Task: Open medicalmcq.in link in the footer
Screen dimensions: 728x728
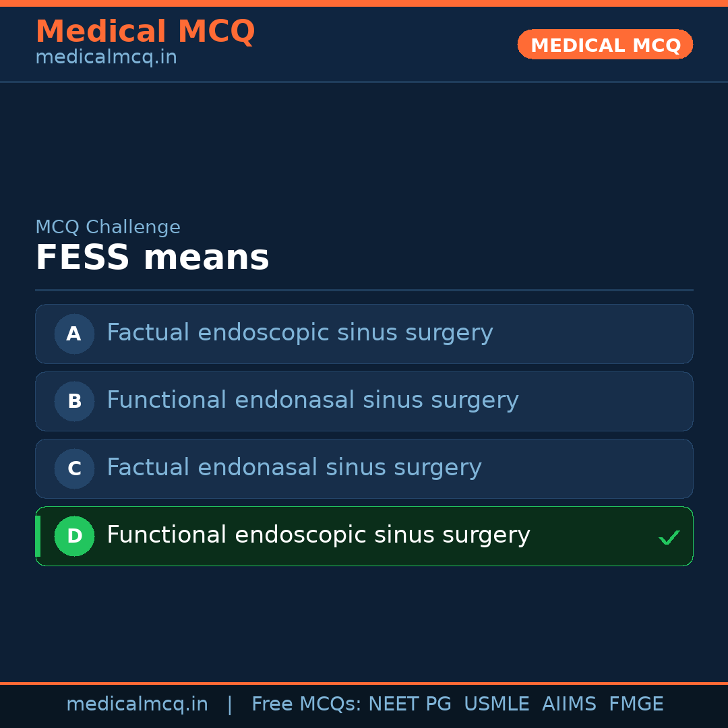Action: [x=137, y=704]
